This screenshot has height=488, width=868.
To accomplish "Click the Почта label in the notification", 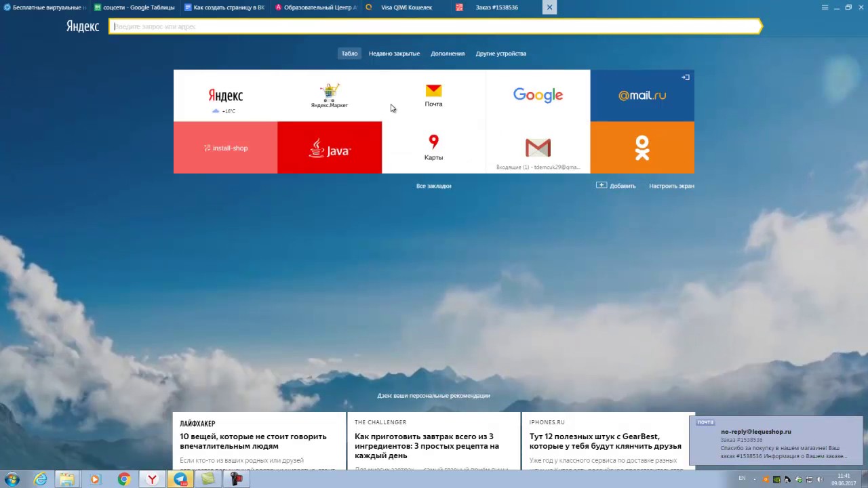I will [x=705, y=422].
